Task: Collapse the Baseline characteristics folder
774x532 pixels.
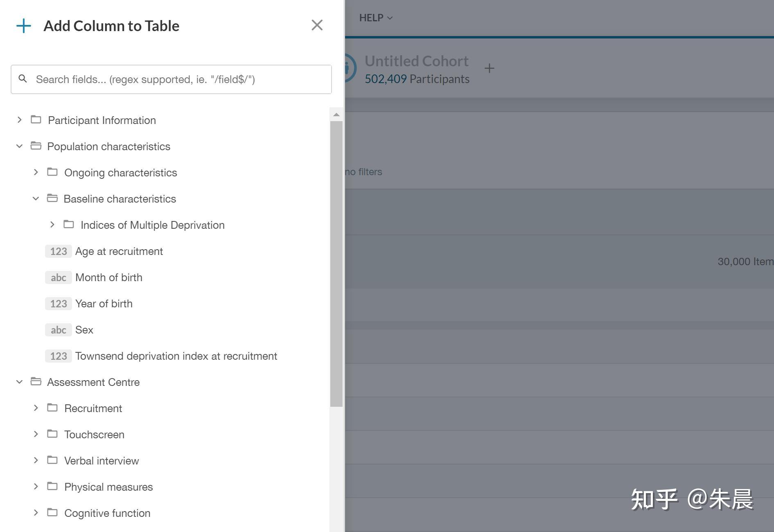Action: point(36,198)
